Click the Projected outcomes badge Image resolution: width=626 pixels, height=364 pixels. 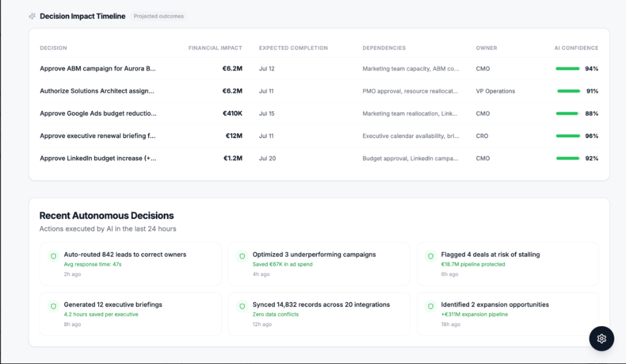[x=158, y=16]
